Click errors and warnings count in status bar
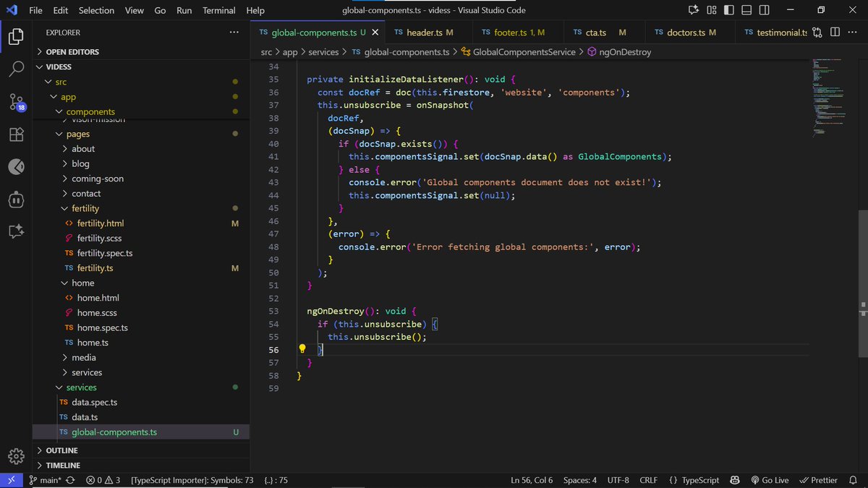This screenshot has width=868, height=488. pos(103,480)
